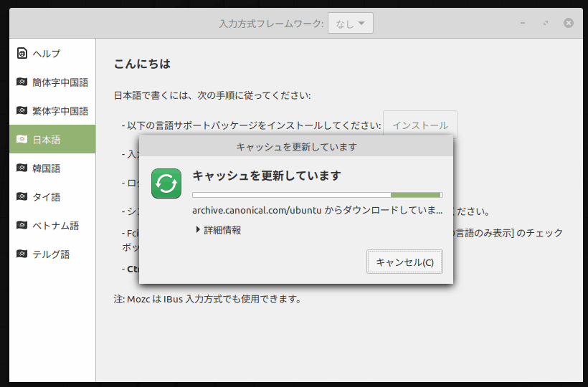This screenshot has height=387, width=588.
Task: Click the 日本語で書くには instruction line
Action: coord(212,95)
